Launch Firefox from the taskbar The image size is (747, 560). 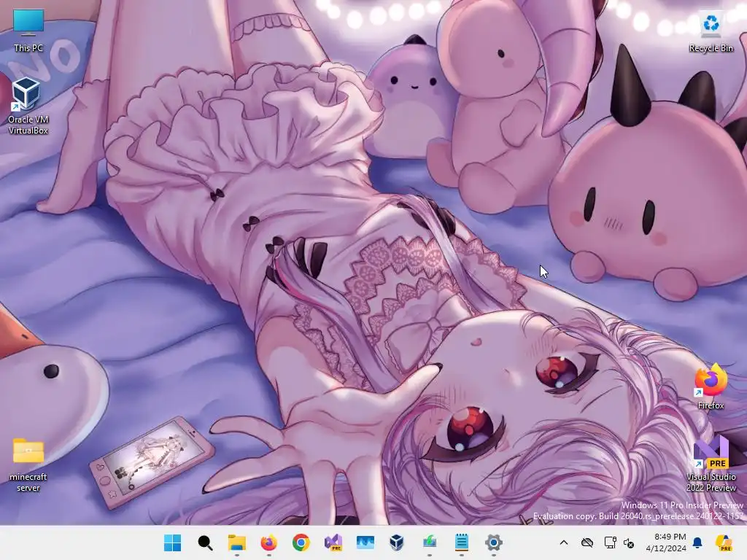point(269,542)
